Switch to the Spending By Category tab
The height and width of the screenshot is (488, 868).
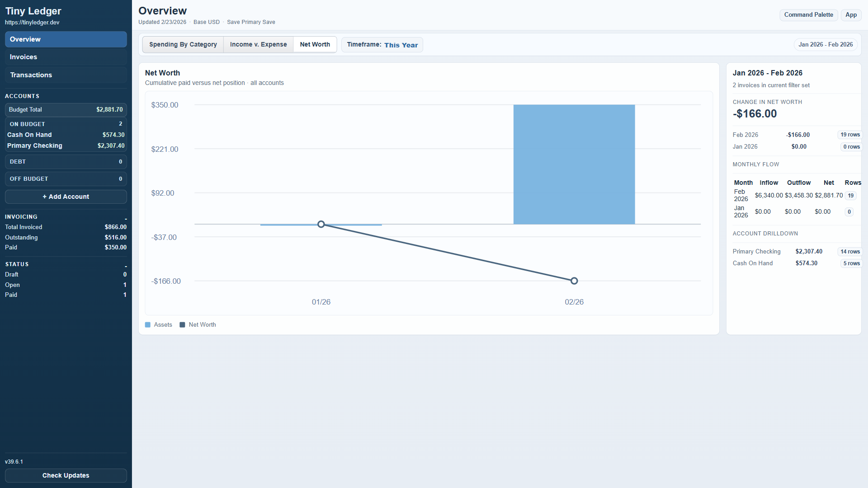183,44
